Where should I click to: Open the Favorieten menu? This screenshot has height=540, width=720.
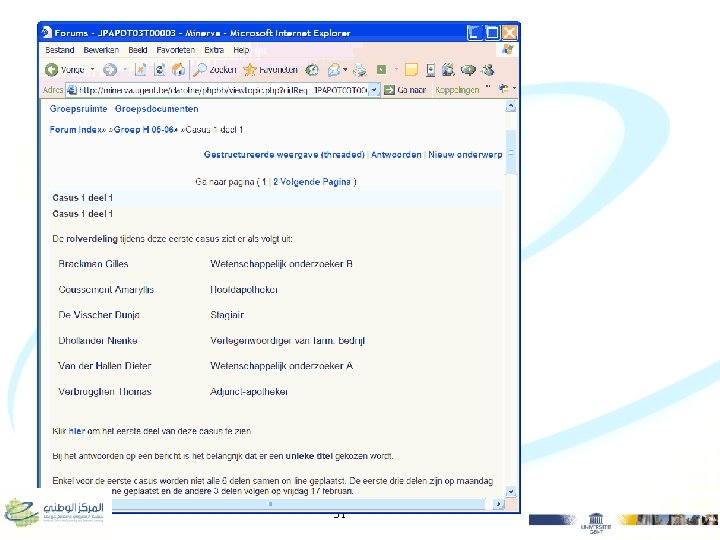click(175, 50)
